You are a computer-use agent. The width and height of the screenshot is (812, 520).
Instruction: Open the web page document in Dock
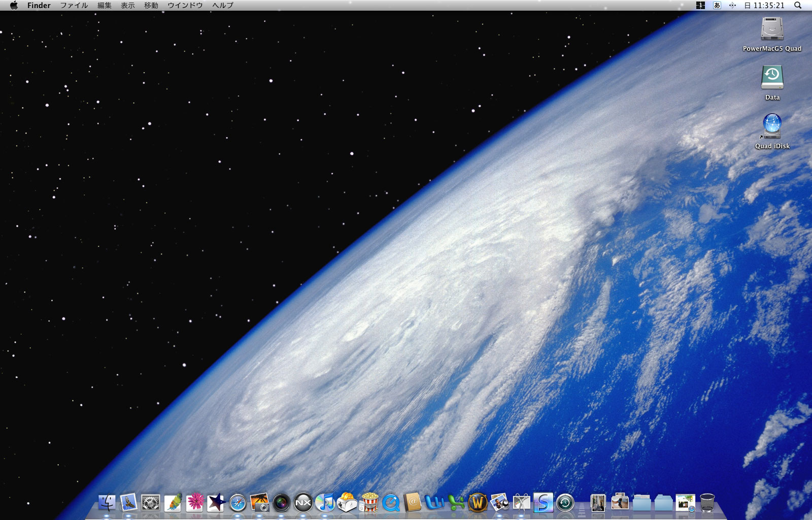(685, 503)
